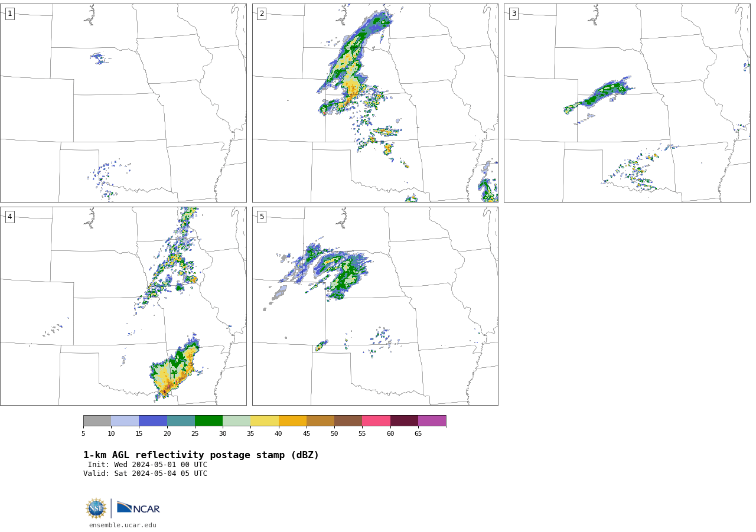Open ensemble member 5 reflectivity map
This screenshot has height=532, width=756.
[375, 306]
